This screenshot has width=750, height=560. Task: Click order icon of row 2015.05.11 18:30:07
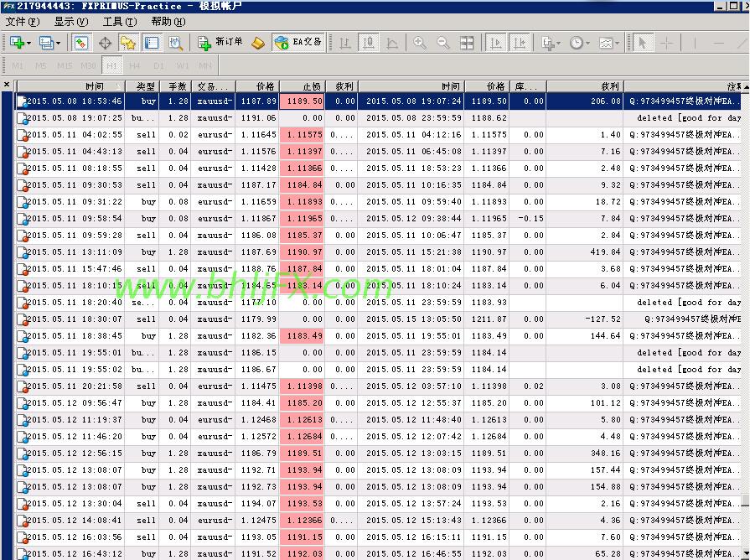(x=22, y=319)
